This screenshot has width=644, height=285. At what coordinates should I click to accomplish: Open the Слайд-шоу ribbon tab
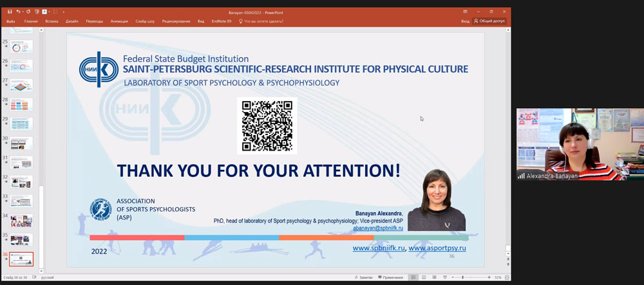[145, 21]
